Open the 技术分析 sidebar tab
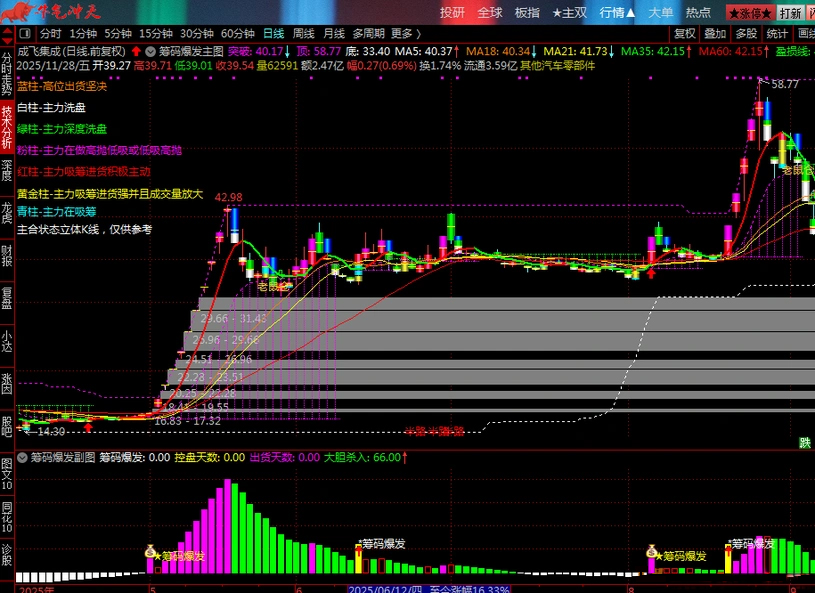This screenshot has height=593, width=815. tap(7, 127)
